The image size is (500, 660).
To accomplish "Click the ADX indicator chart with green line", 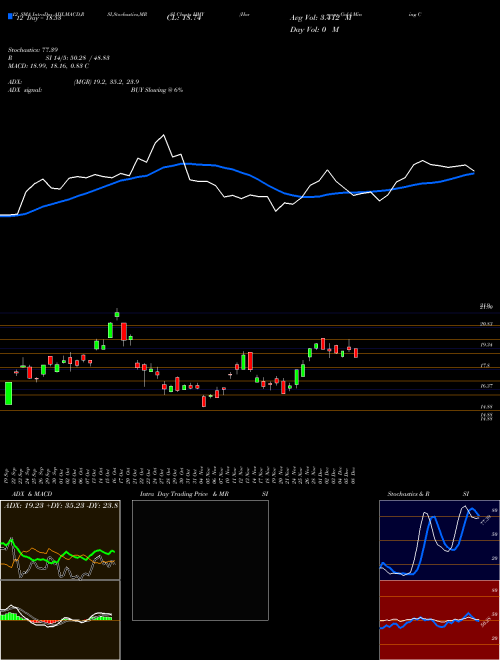I will (60, 540).
